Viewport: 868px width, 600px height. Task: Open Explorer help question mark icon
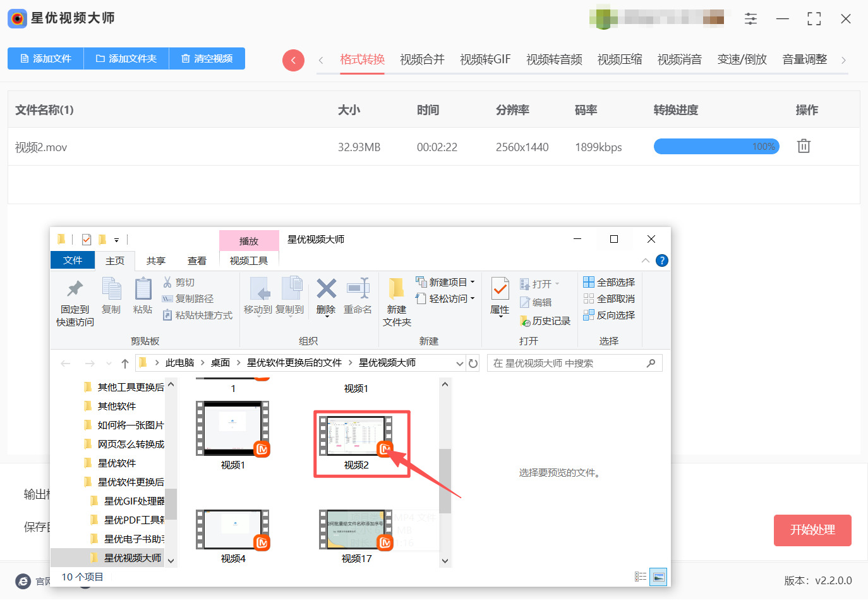[x=661, y=260]
